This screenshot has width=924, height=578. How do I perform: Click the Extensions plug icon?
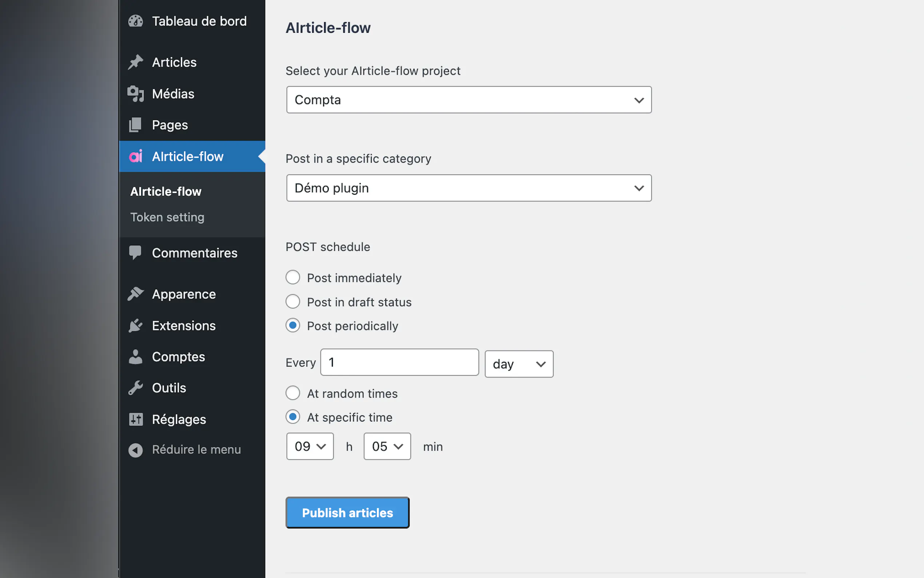pos(136,325)
